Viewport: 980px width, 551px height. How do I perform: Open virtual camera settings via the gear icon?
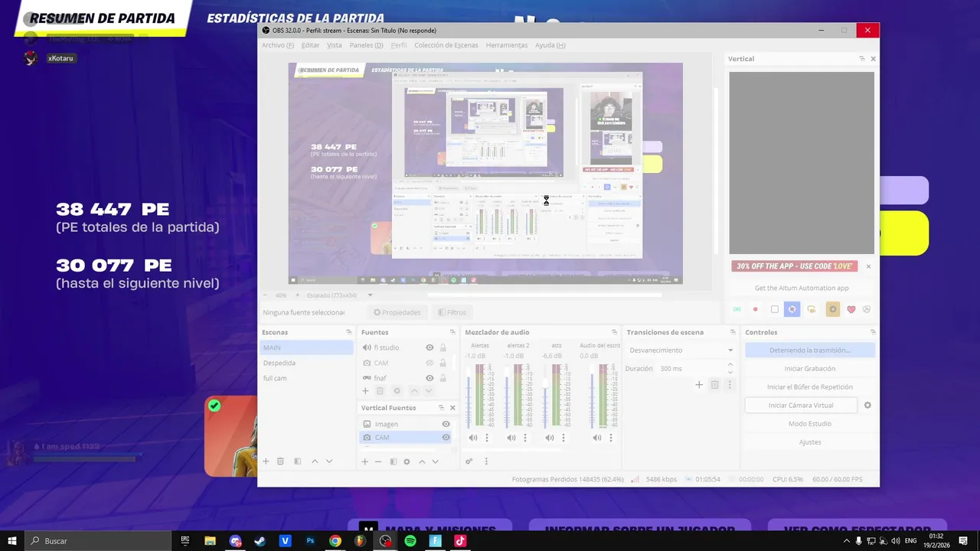[867, 406]
